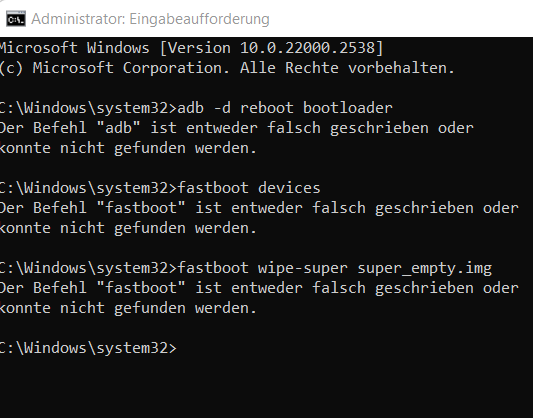The height and width of the screenshot is (418, 533).
Task: Click the quoted "adb" in the error message
Action: 118,128
